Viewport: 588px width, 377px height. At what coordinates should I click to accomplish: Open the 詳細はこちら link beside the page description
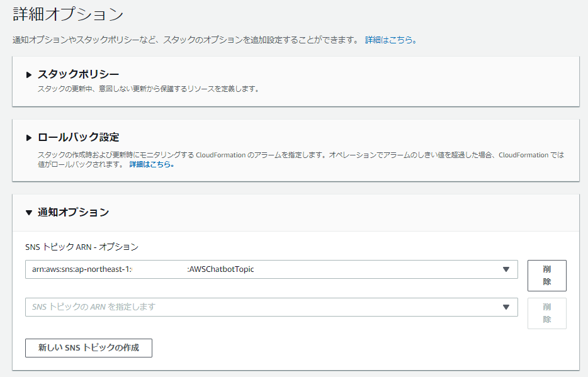click(x=389, y=40)
